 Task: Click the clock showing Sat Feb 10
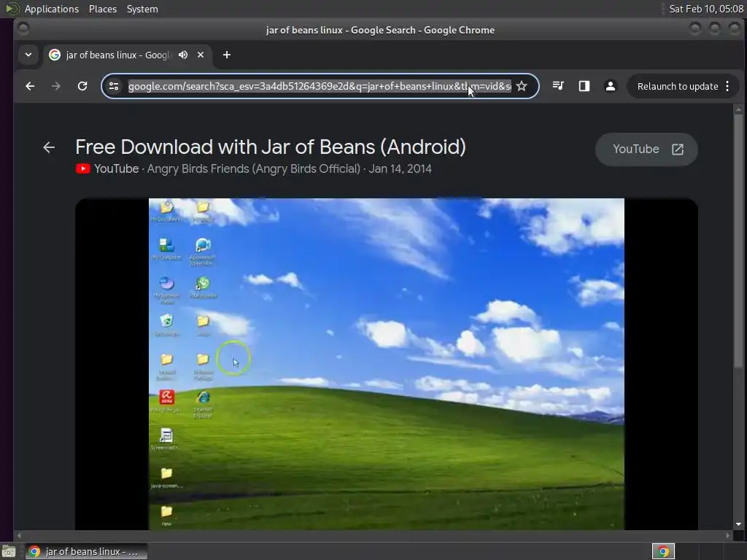coord(706,9)
